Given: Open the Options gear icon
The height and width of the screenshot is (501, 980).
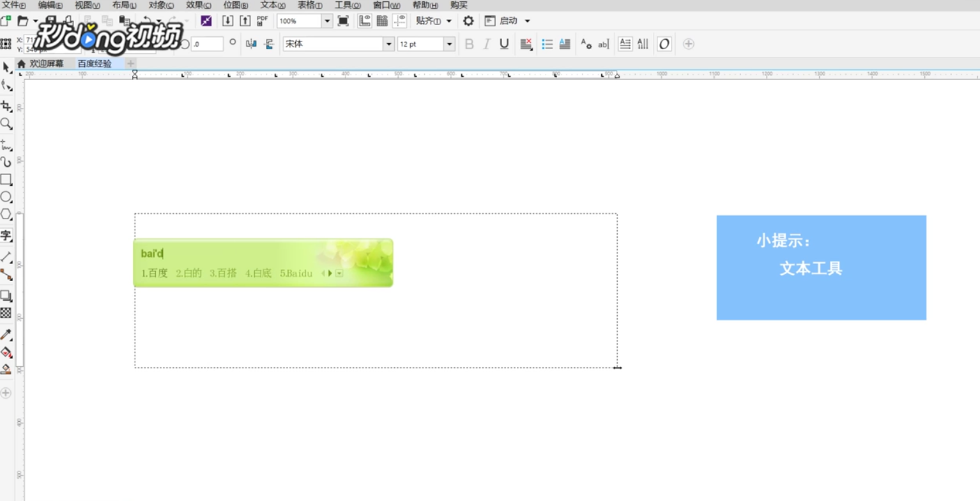Looking at the screenshot, I should coord(468,20).
